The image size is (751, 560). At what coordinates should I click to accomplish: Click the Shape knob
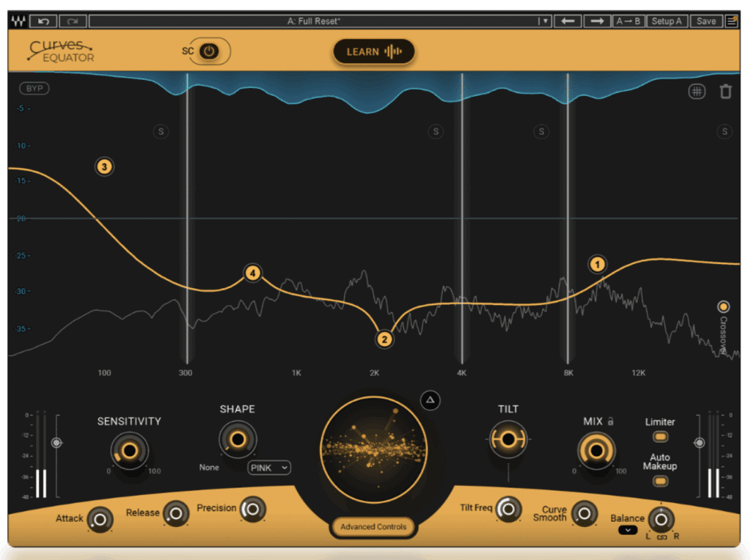[x=238, y=439]
